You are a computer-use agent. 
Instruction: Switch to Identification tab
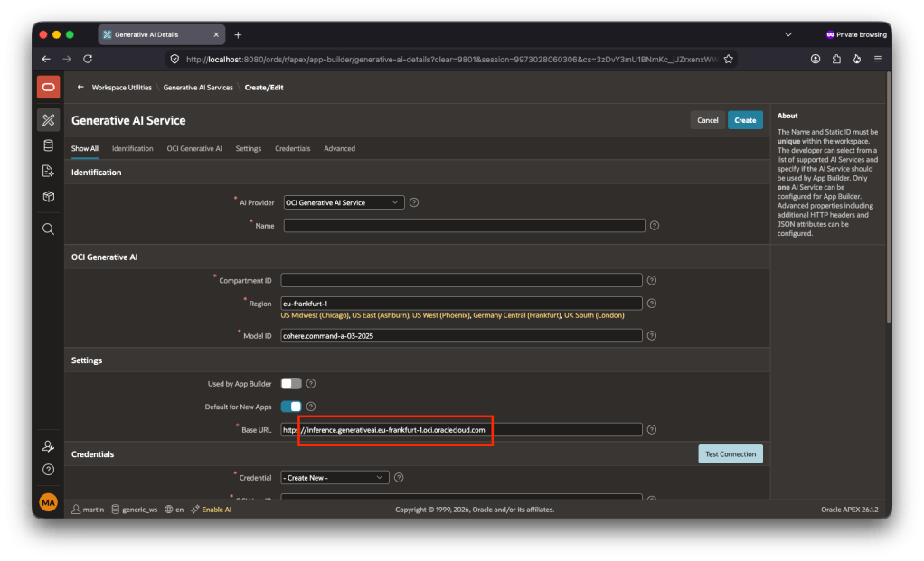pyautogui.click(x=133, y=148)
